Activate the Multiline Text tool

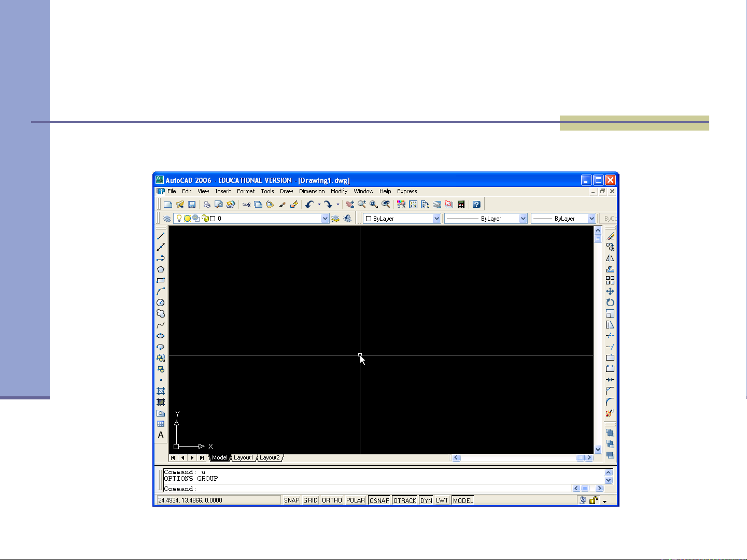tap(161, 435)
